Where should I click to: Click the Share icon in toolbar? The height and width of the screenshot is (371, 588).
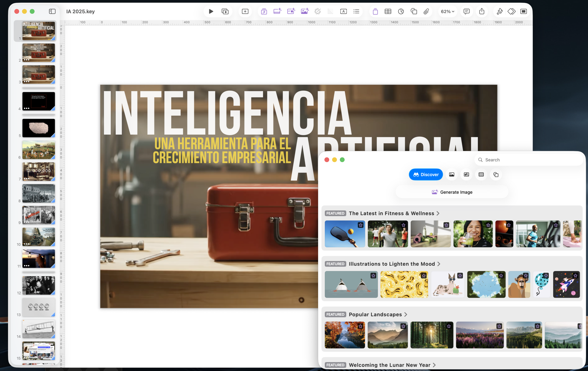coord(481,11)
